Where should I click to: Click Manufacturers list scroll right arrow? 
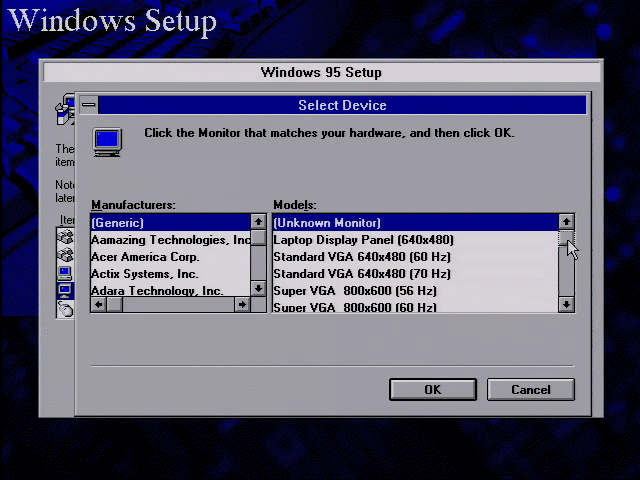click(242, 304)
